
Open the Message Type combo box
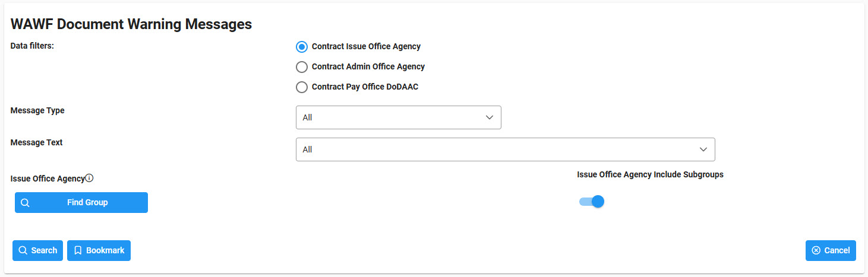pos(399,117)
